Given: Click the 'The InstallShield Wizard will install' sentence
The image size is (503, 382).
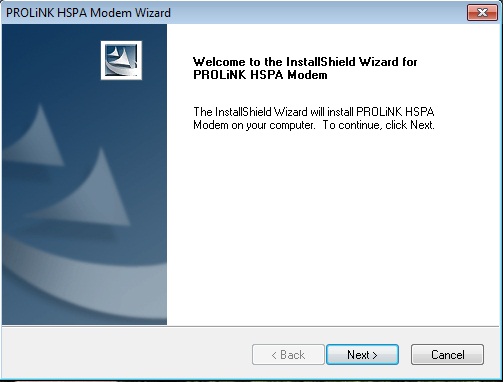Looking at the screenshot, I should (314, 112).
